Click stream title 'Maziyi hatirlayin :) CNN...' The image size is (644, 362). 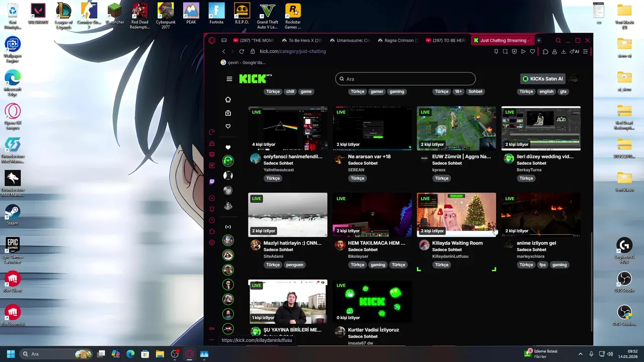coord(292,243)
